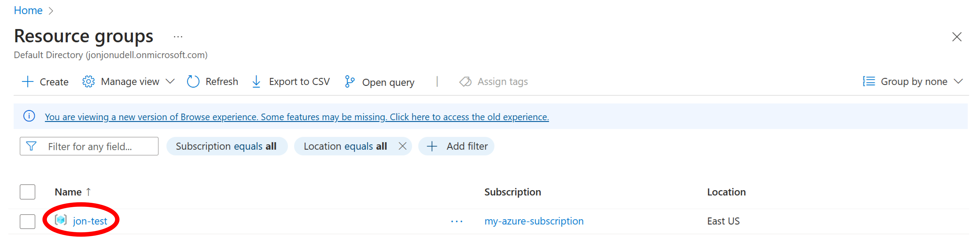Open the ellipsis menu next to Resource groups
Screen dimensions: 980x243
click(x=178, y=37)
